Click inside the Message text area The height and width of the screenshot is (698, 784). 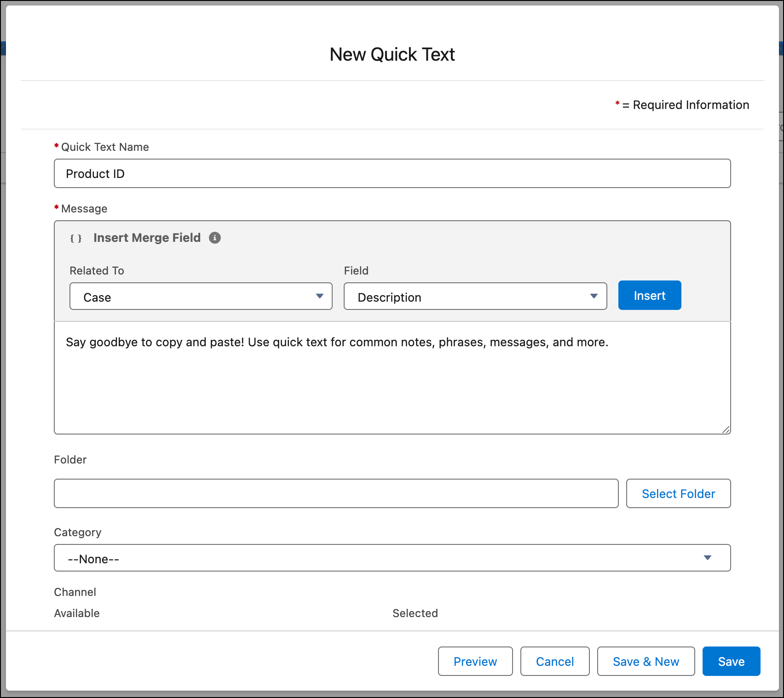(392, 378)
